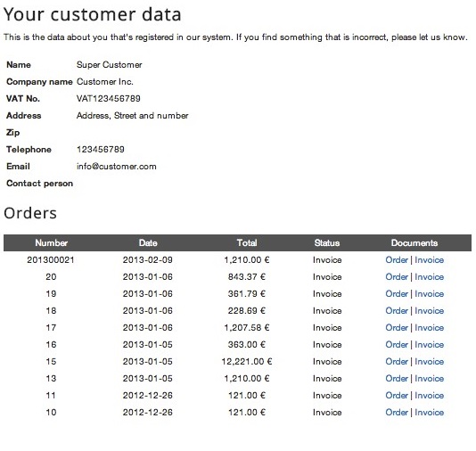The image size is (476, 451).
Task: Select the total 1,207.58 €
Action: 247,328
